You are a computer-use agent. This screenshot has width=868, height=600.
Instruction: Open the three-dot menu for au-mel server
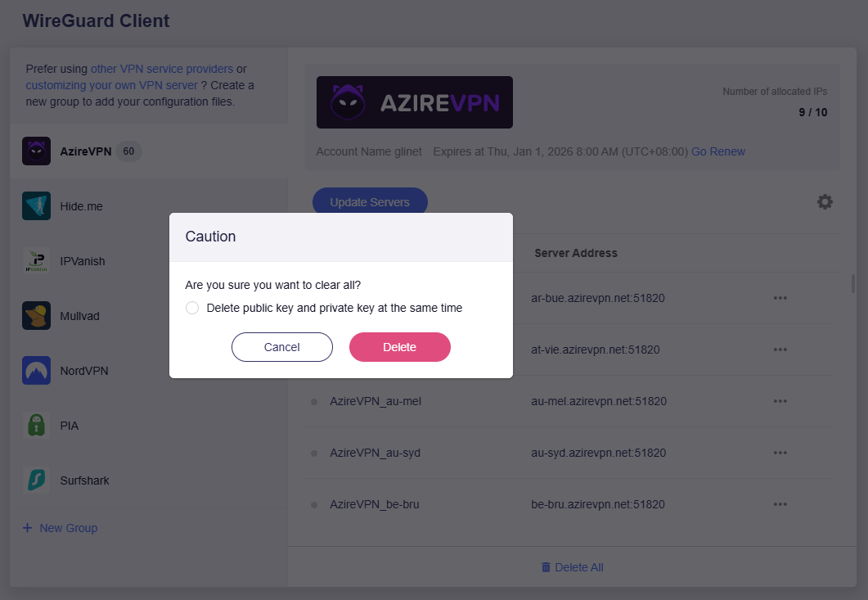tap(780, 401)
